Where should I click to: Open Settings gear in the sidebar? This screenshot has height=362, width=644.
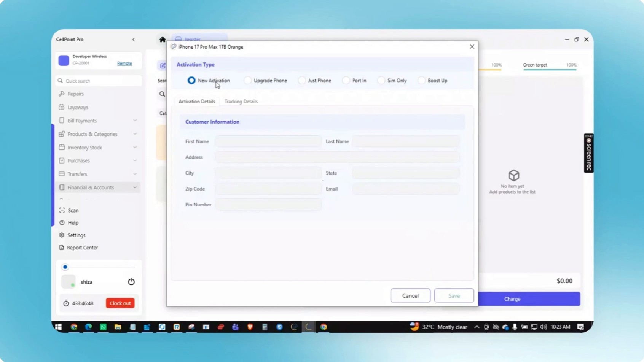(x=62, y=235)
